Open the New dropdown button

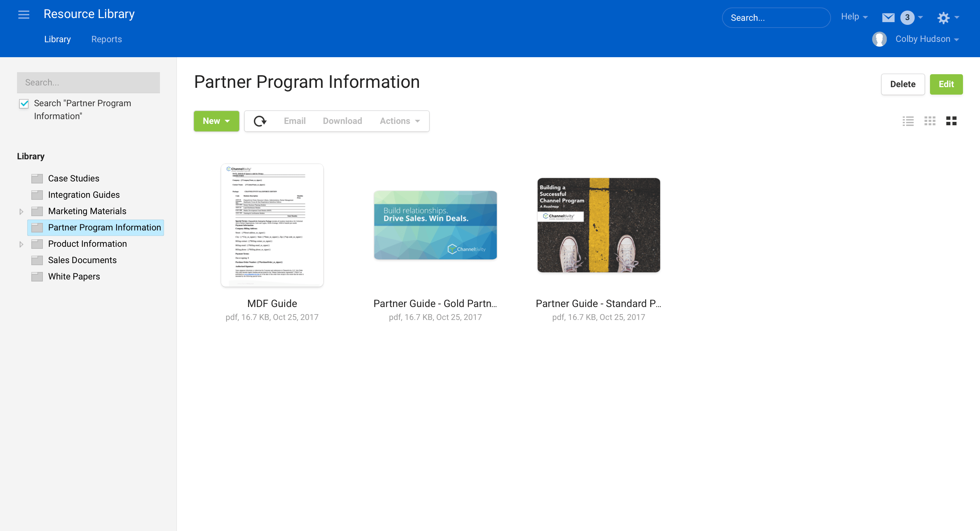216,121
